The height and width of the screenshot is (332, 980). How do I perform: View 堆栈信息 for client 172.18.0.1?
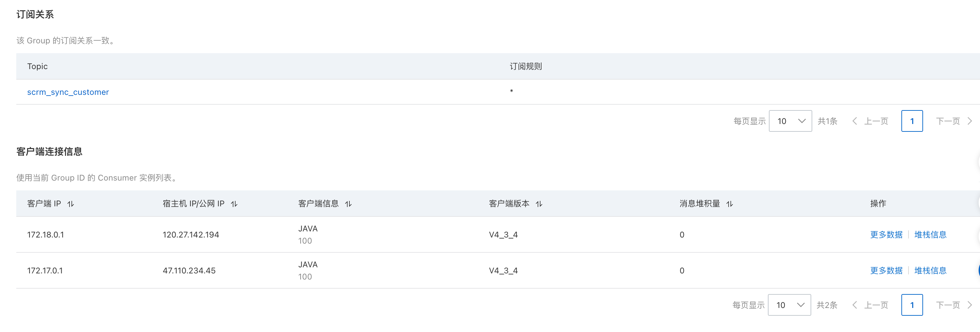point(930,235)
